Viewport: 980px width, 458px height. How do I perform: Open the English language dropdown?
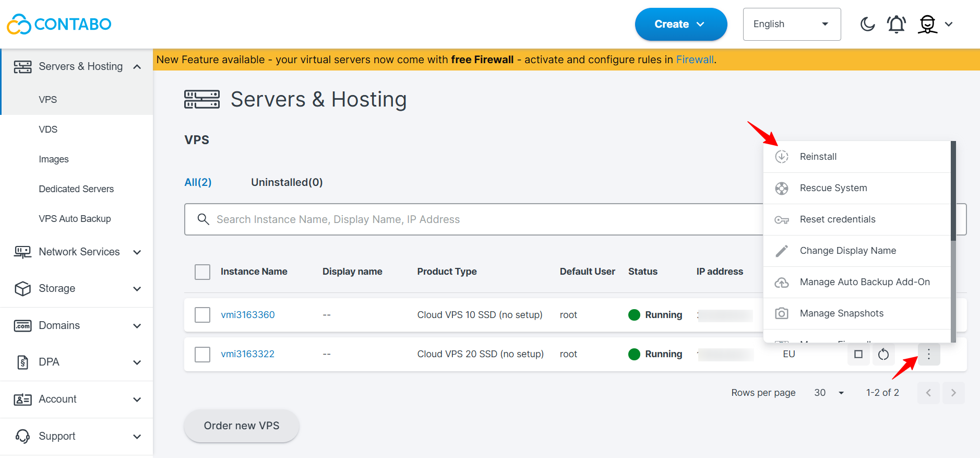792,24
